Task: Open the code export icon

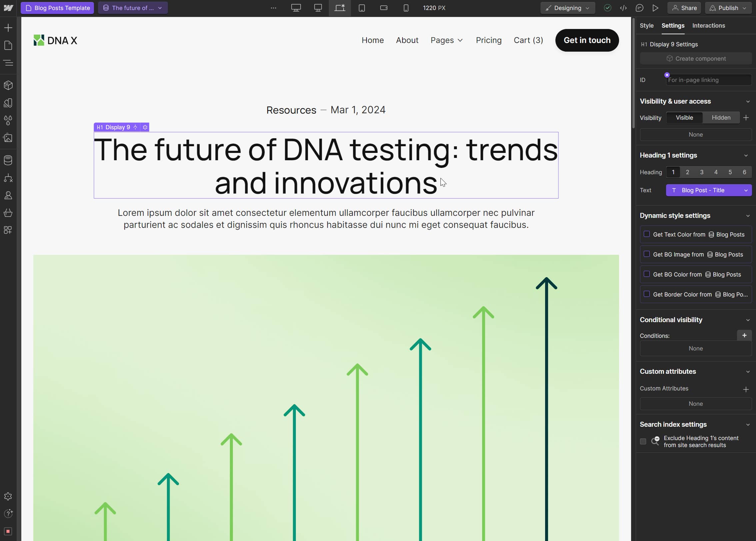Action: tap(623, 8)
